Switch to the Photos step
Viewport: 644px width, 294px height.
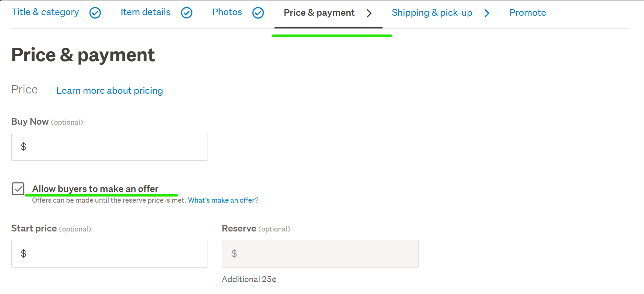click(227, 12)
